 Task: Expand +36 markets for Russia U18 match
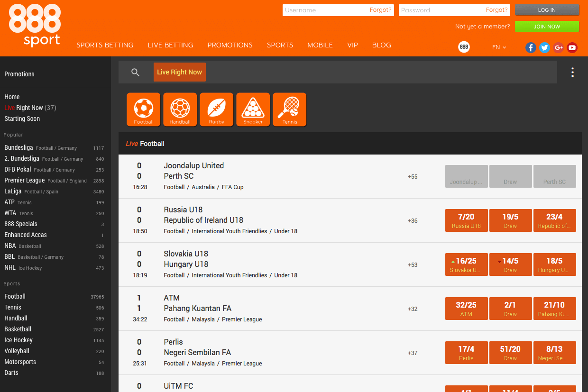click(x=413, y=220)
